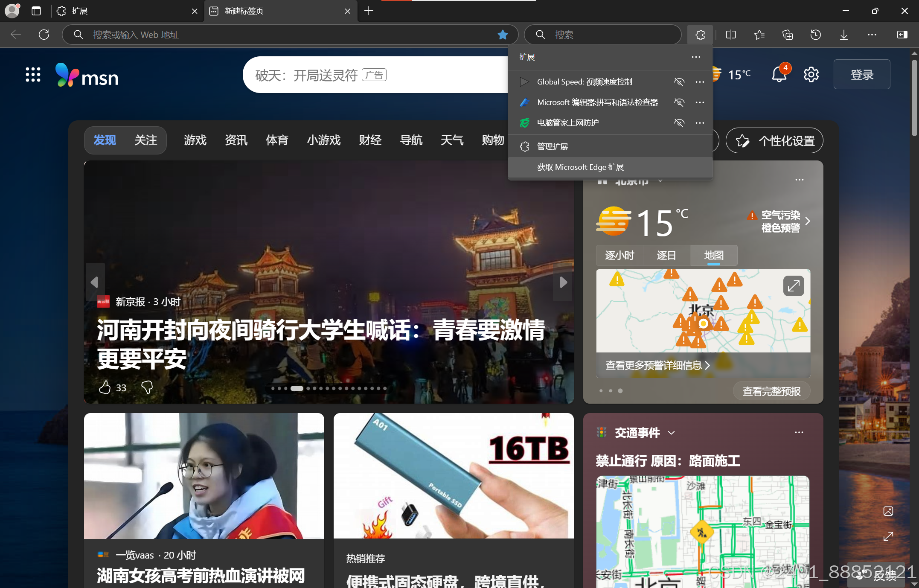Click 查看完整预报 button

771,390
